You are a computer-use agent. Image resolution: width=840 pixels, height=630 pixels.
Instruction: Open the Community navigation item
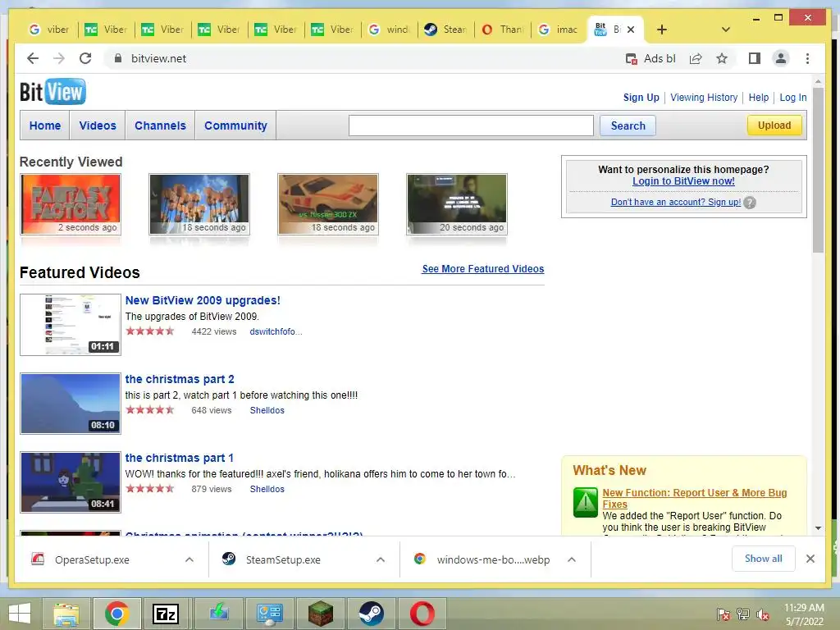[235, 126]
